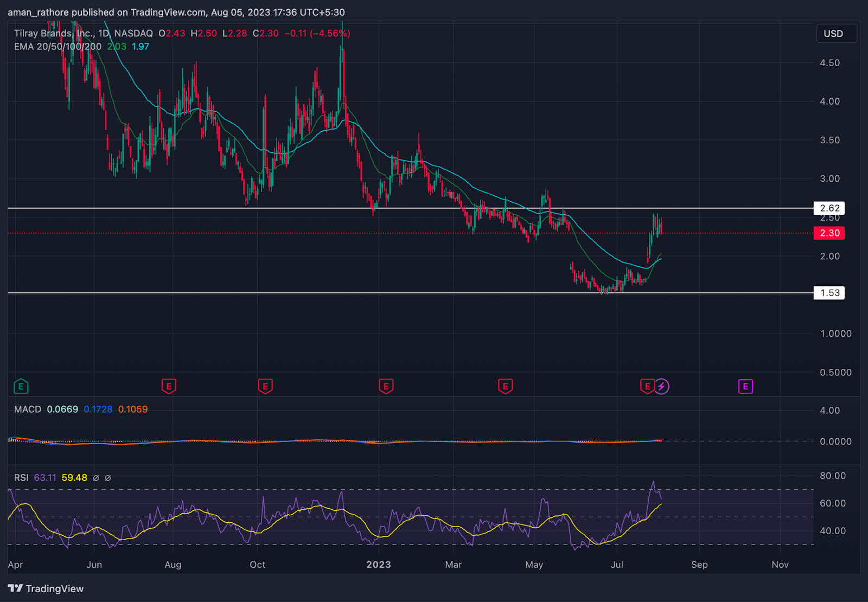Click the yellow RSI average value 59.48
Viewport: 868px width, 602px height.
point(74,478)
